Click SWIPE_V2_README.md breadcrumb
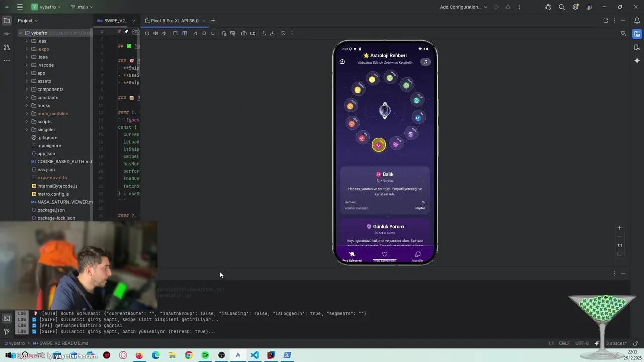 (63, 343)
